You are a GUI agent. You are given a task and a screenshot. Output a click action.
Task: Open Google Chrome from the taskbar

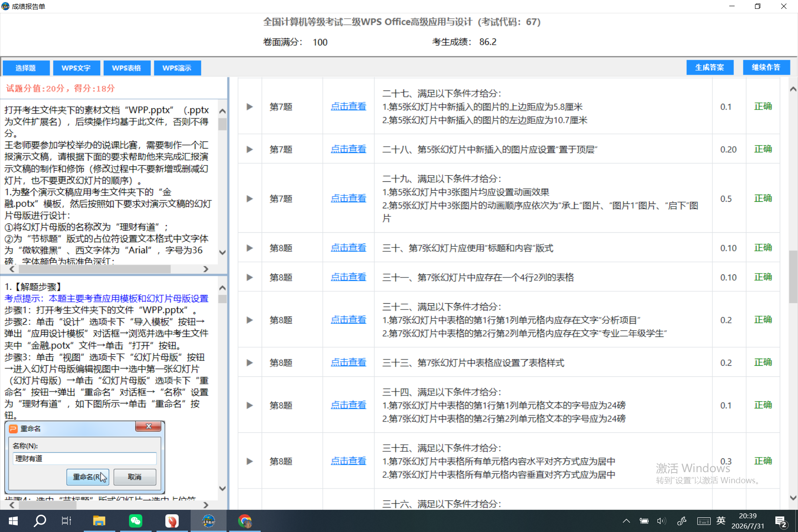(x=245, y=521)
